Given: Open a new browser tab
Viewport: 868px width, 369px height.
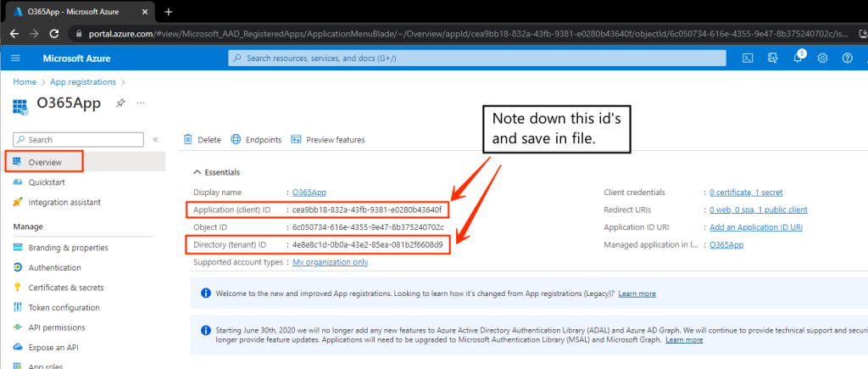Looking at the screenshot, I should point(168,12).
